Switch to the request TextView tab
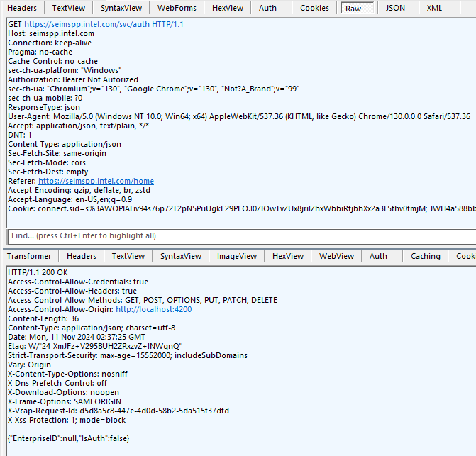Screen dimensions: 476x456 pyautogui.click(x=68, y=8)
